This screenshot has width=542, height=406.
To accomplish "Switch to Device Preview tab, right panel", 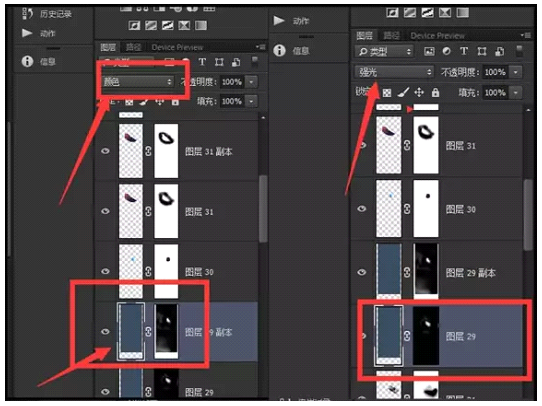I will point(437,36).
